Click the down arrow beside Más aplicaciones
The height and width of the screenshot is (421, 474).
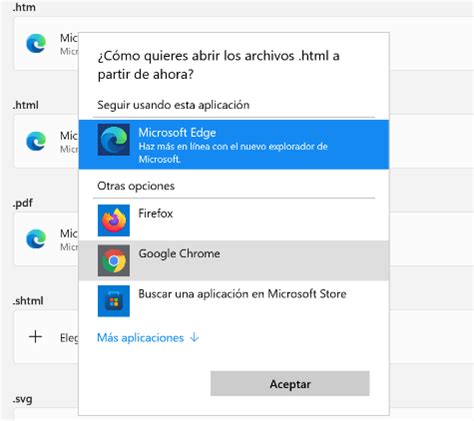pyautogui.click(x=194, y=338)
